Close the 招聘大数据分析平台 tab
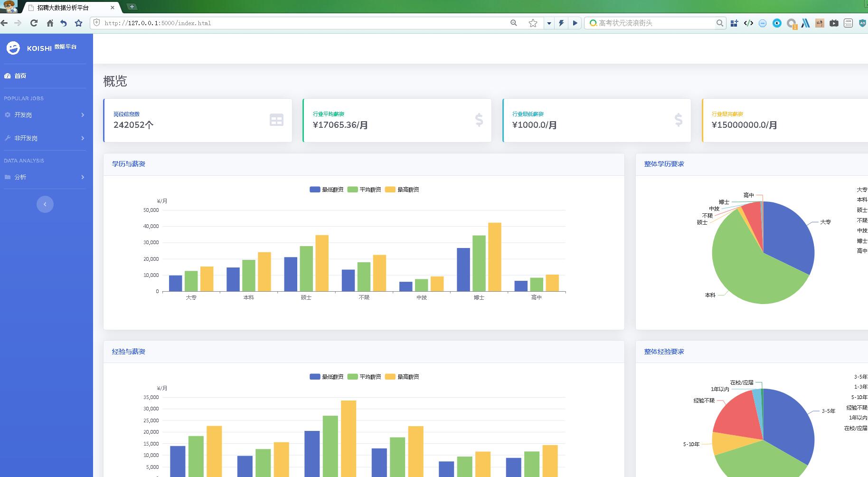Image resolution: width=868 pixels, height=477 pixels. tap(113, 8)
